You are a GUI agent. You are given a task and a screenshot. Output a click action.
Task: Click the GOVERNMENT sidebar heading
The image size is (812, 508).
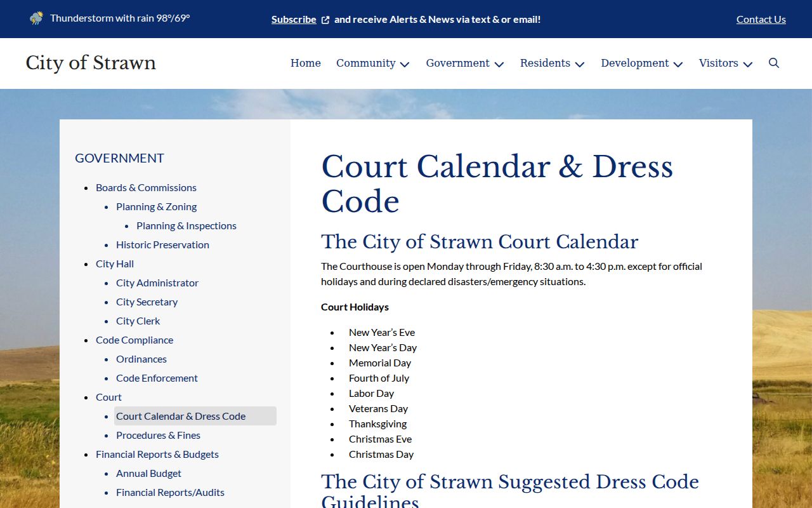pos(119,158)
